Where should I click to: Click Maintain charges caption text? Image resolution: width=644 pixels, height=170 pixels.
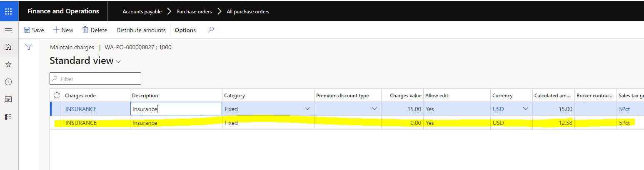click(72, 47)
